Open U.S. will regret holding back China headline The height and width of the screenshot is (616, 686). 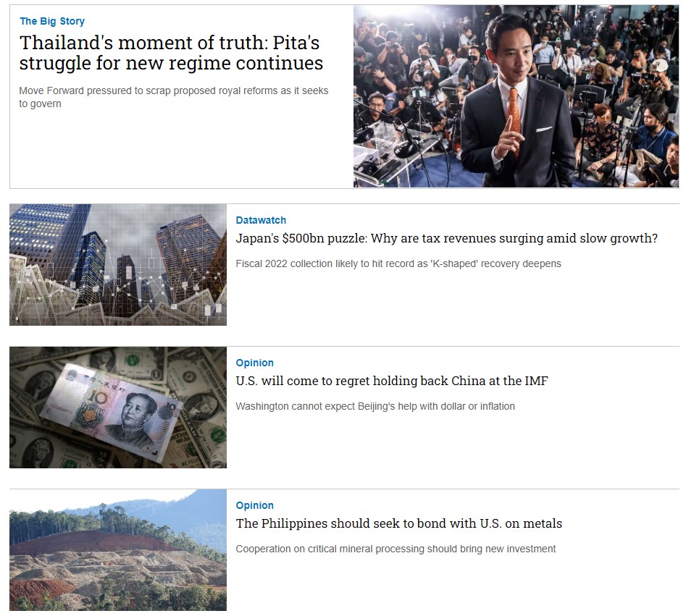(392, 381)
